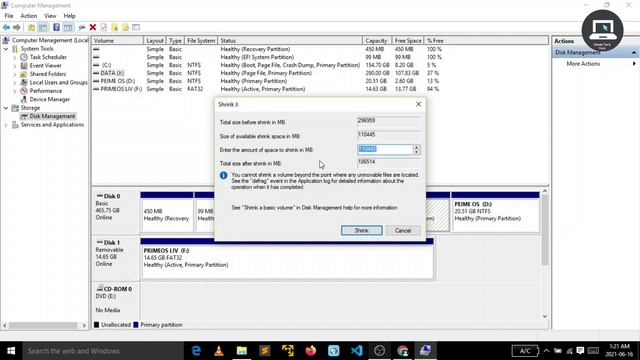Expand the Task Scheduler node
The width and height of the screenshot is (640, 360).
[15, 57]
